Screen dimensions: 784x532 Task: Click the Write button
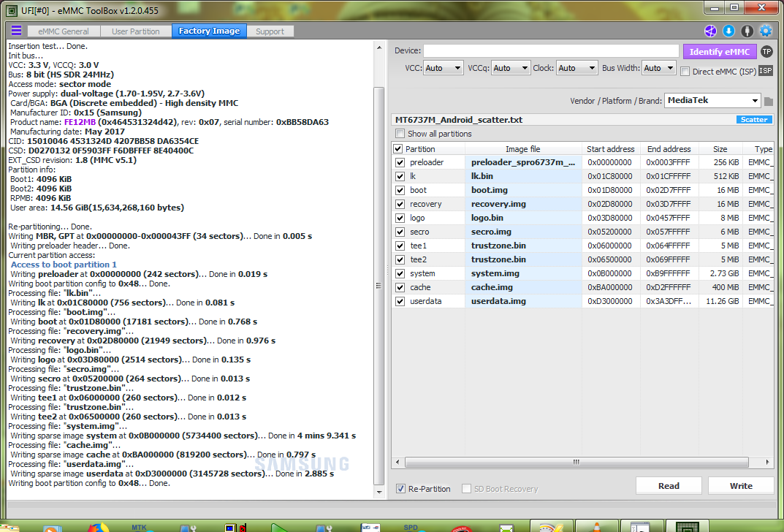coord(741,485)
